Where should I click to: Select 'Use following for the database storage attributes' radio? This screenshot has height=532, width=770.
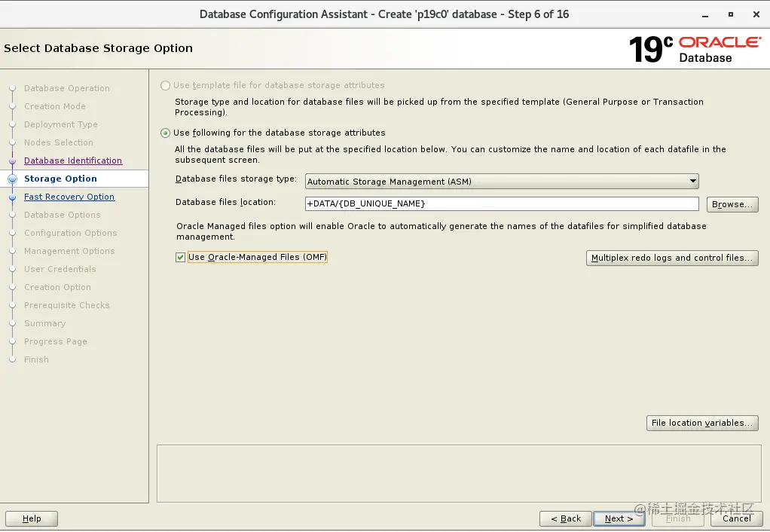[x=166, y=133]
